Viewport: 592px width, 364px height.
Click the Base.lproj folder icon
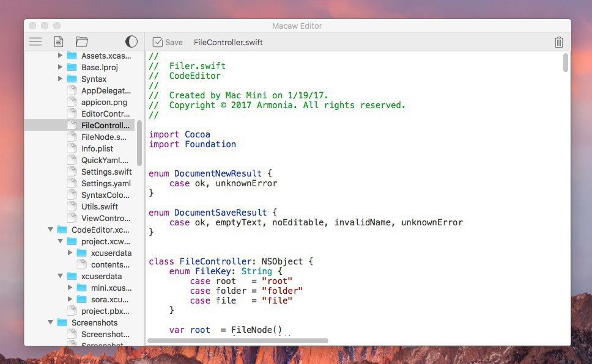tap(72, 67)
